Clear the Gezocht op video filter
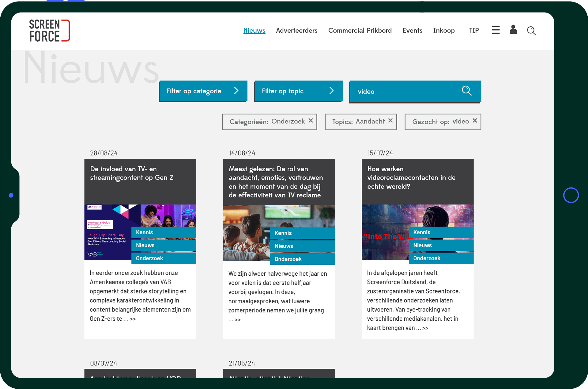Image resolution: width=588 pixels, height=389 pixels. click(x=475, y=121)
